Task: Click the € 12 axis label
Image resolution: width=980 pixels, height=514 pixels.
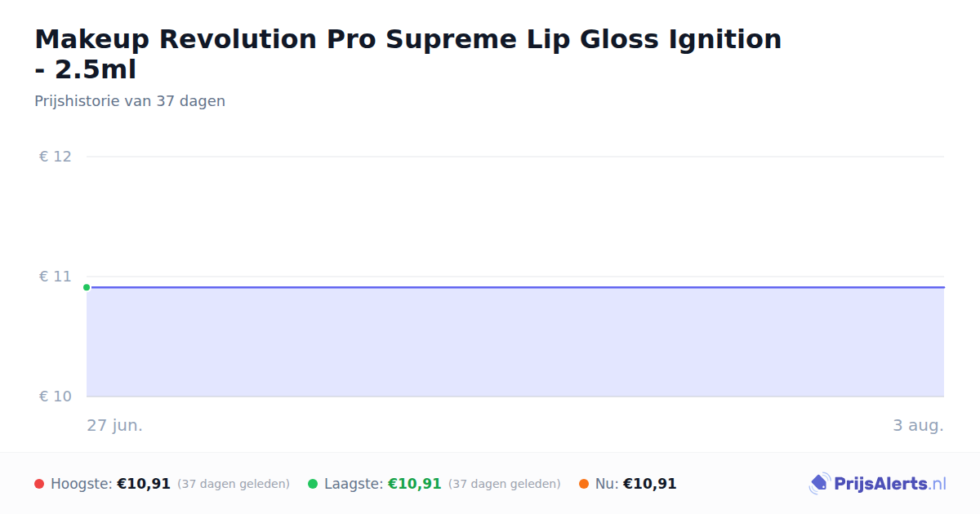Action: [x=56, y=157]
